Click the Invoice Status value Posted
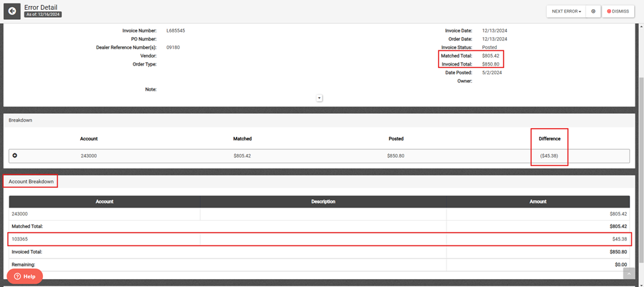The image size is (644, 287). coord(489,48)
